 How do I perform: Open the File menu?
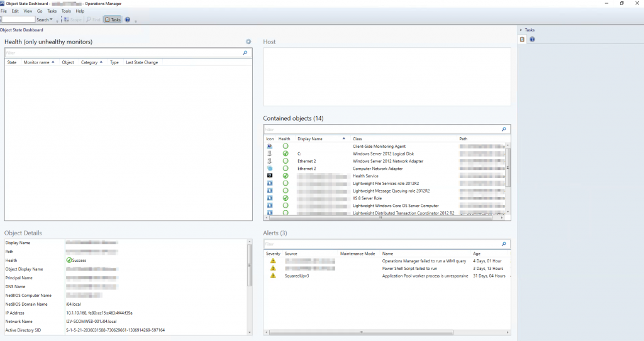4,11
